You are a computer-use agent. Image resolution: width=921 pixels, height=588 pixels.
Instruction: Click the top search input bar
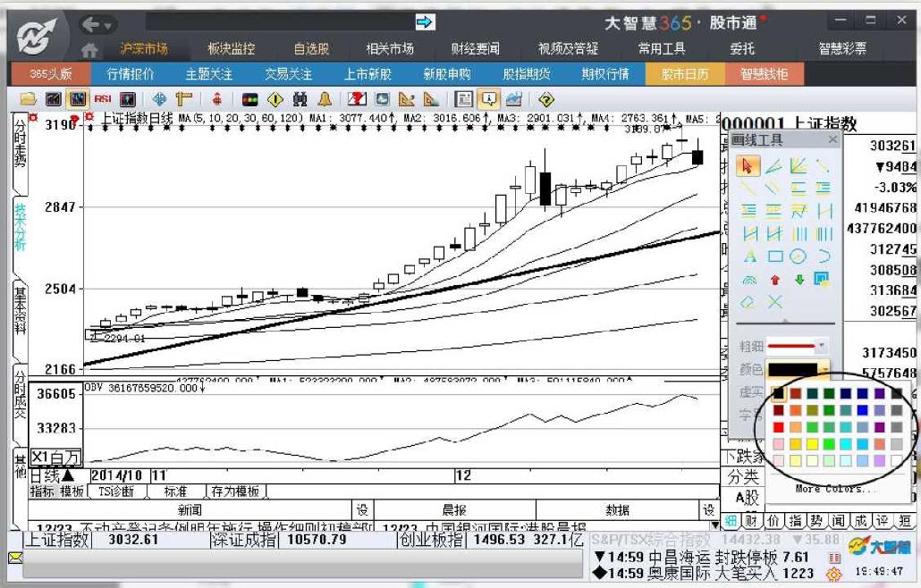280,22
